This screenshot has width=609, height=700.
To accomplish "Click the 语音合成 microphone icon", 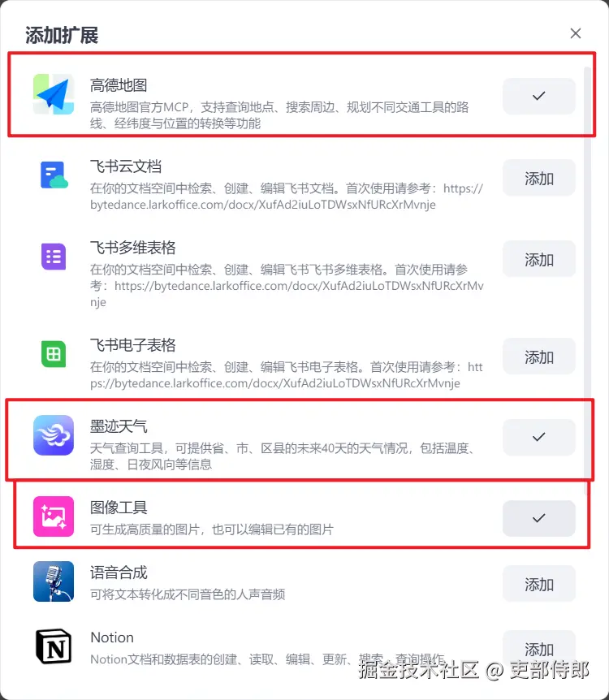I will click(x=54, y=581).
